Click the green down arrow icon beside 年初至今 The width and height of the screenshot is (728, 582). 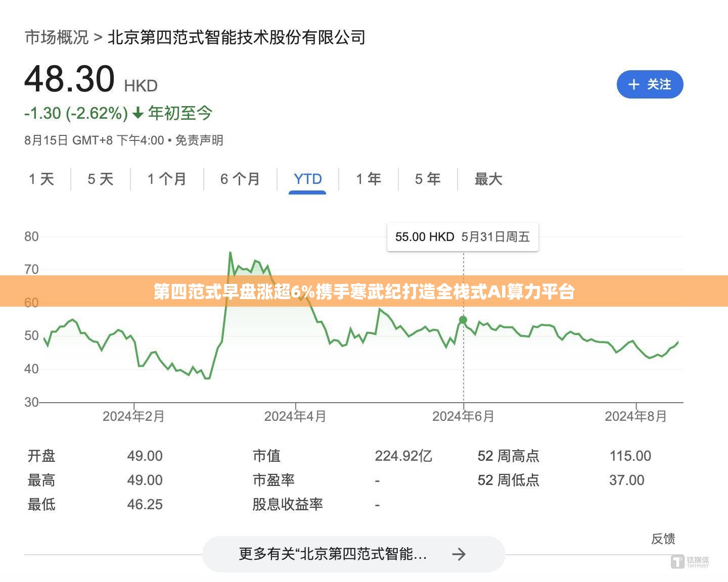click(138, 113)
